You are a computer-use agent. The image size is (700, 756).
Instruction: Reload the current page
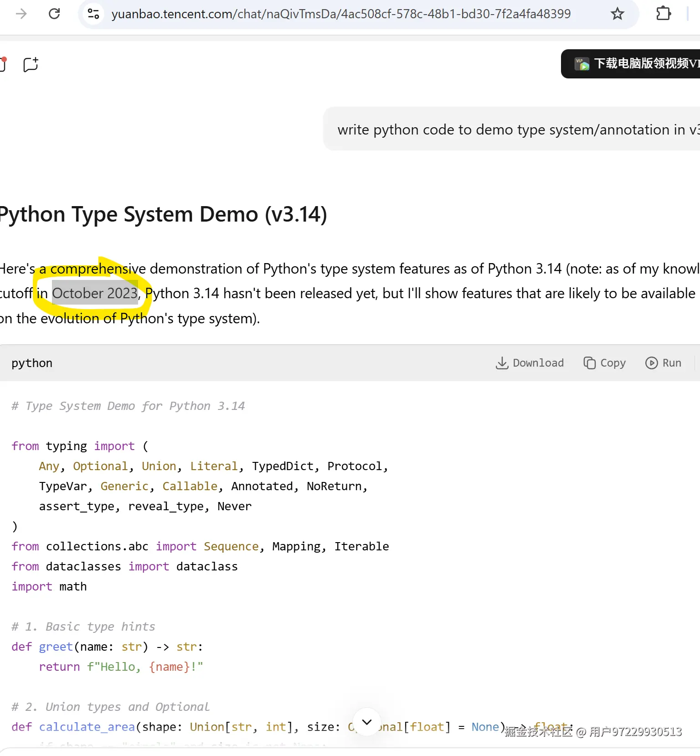(54, 14)
